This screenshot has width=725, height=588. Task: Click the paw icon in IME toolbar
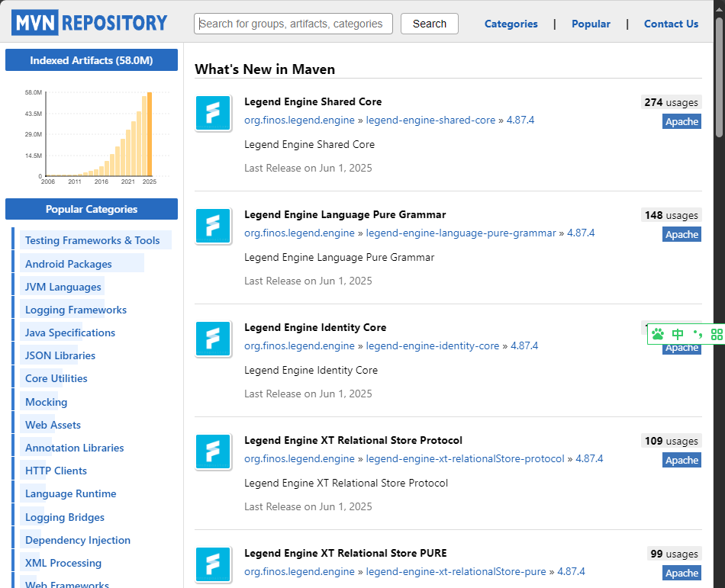coord(658,334)
